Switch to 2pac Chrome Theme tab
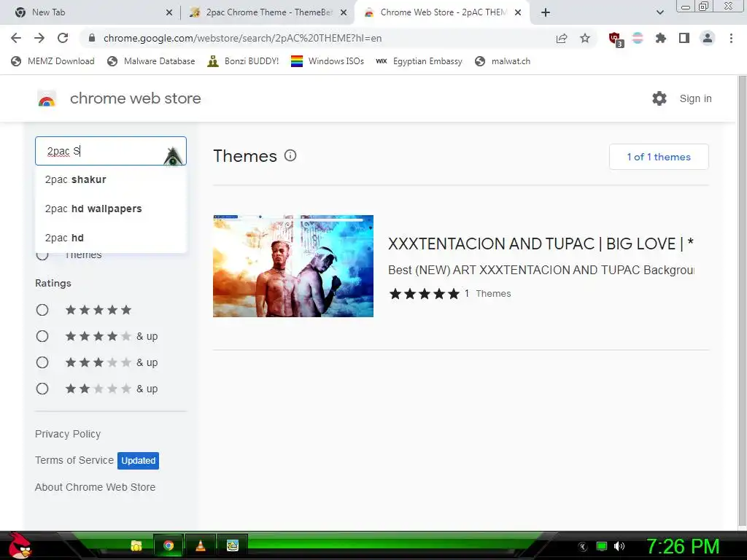This screenshot has height=560, width=747. tap(268, 12)
